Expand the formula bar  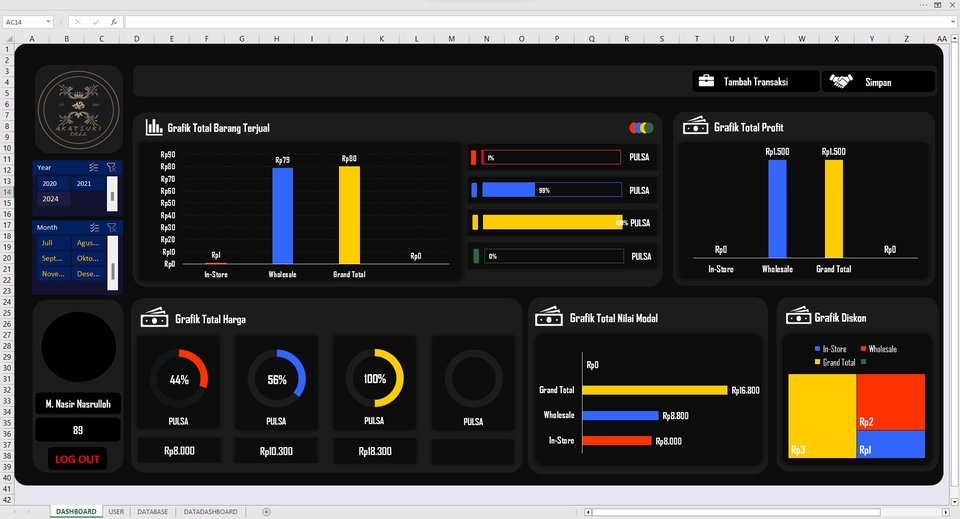(953, 22)
